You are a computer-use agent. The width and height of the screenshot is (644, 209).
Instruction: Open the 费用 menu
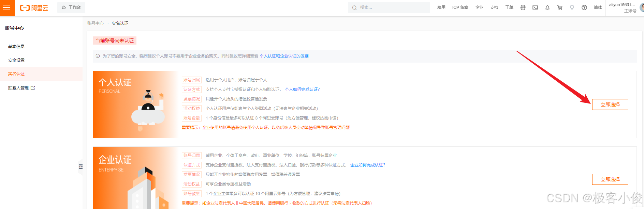click(x=441, y=7)
